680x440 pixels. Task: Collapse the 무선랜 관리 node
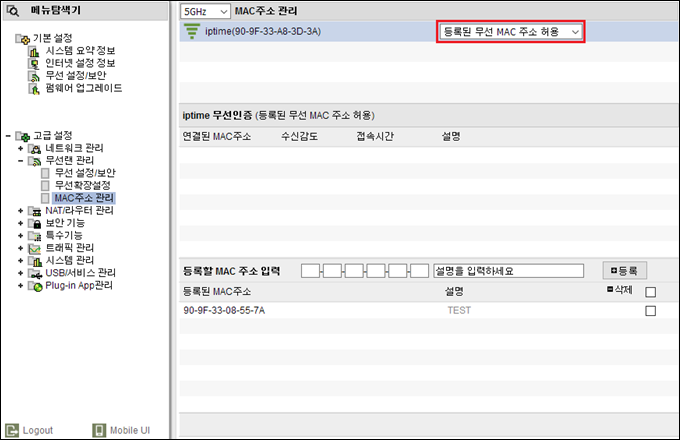coord(20,161)
